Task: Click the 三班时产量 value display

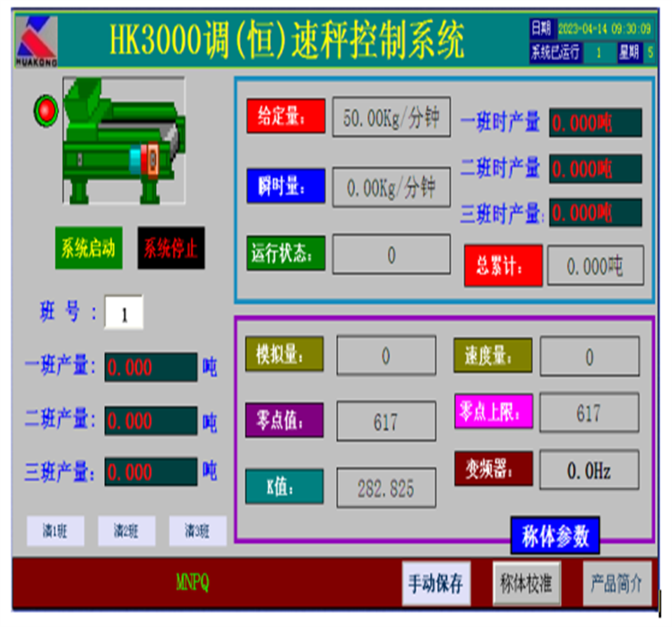Action: [595, 212]
